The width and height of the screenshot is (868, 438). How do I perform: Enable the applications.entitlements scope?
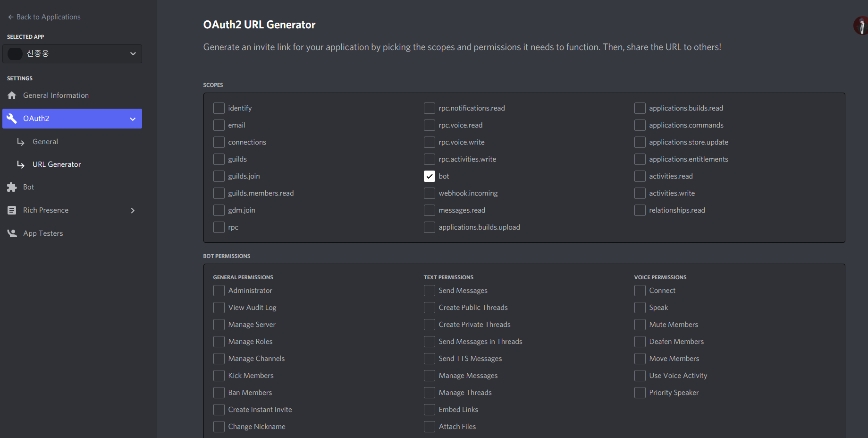[x=640, y=159]
